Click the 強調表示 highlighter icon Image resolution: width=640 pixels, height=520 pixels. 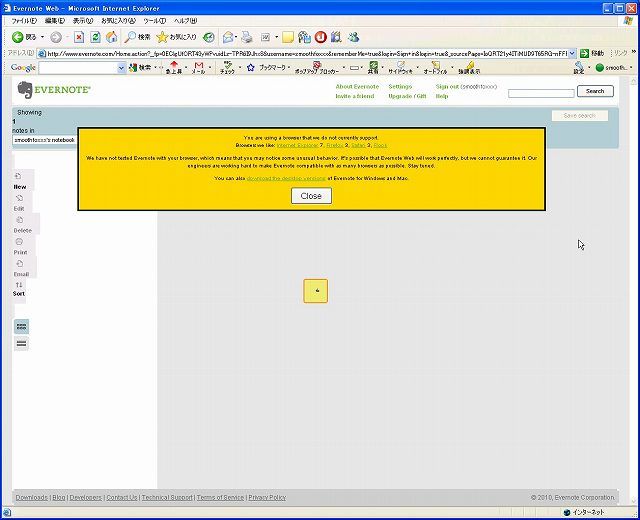tap(469, 68)
